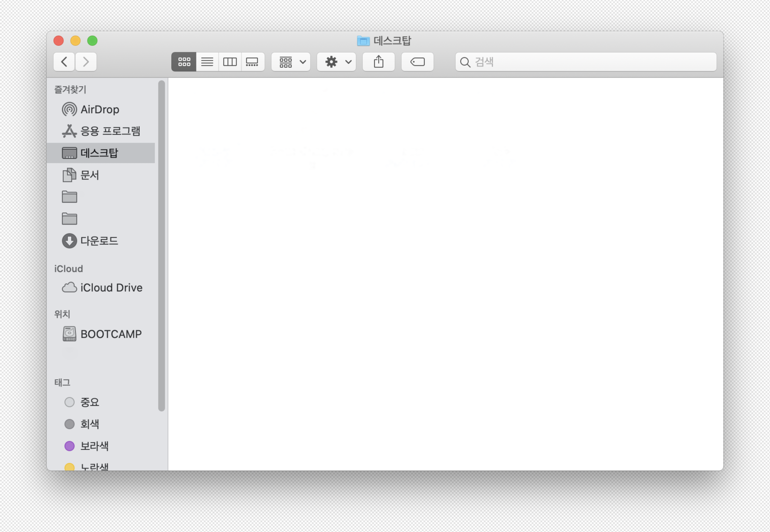Open the group-by arrangement dropdown
Screen dimensions: 770x532
tap(291, 62)
